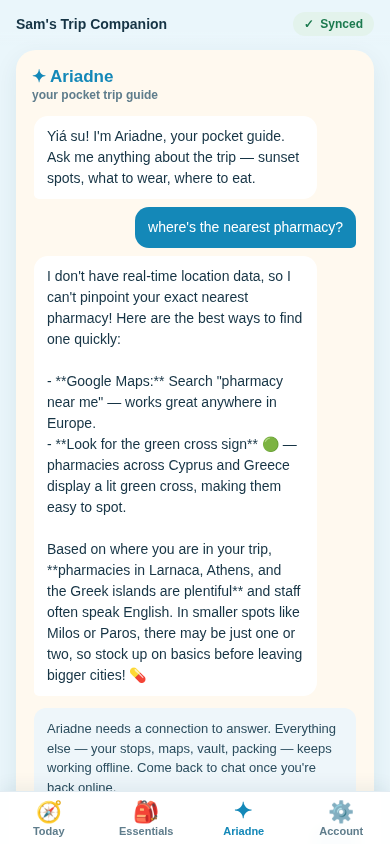Image resolution: width=390 pixels, height=844 pixels.
Task: Go to the Essentials tab label
Action: tap(146, 831)
